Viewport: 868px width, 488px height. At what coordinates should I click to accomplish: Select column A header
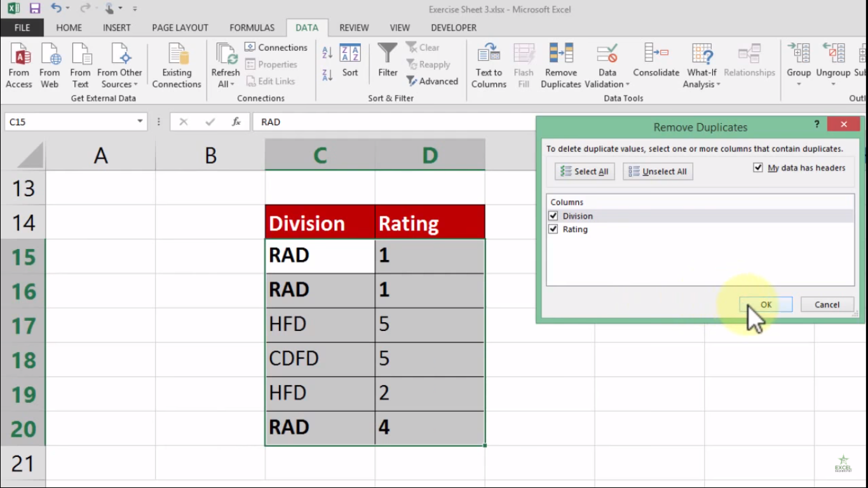click(100, 155)
